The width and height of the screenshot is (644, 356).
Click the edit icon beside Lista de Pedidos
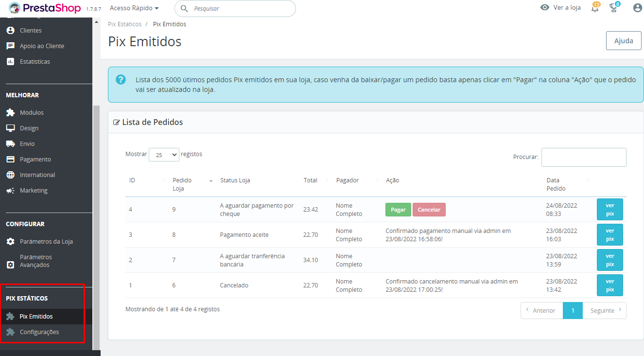click(116, 123)
